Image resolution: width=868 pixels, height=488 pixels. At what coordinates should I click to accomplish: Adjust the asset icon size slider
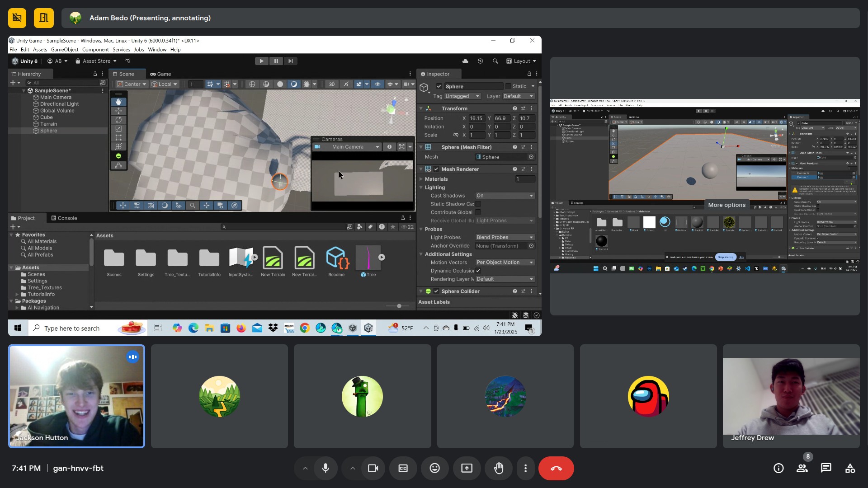point(399,306)
